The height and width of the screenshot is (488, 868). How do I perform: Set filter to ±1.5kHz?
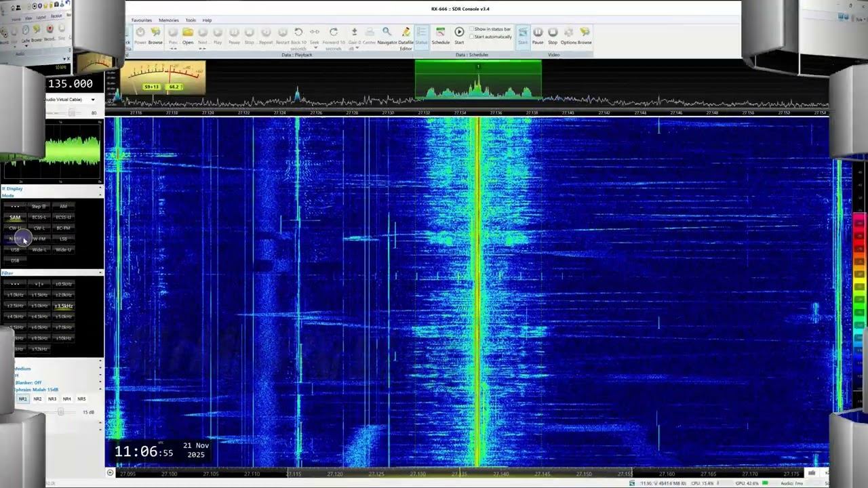[39, 295]
